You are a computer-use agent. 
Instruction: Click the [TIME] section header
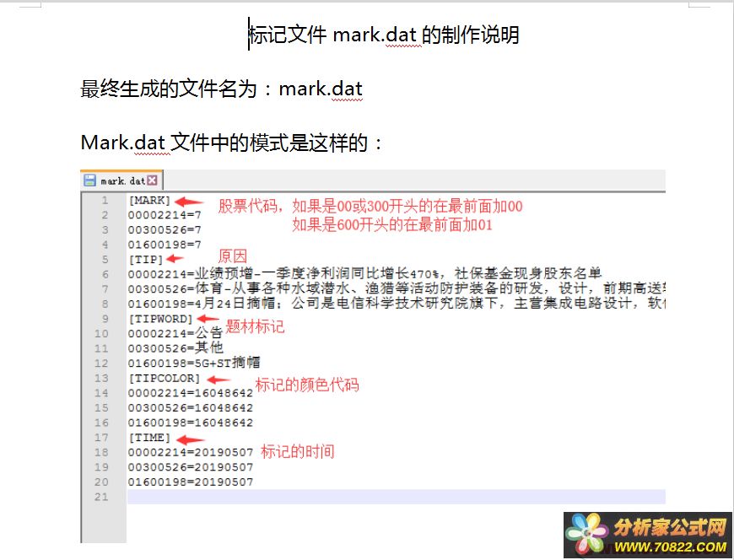tap(149, 438)
